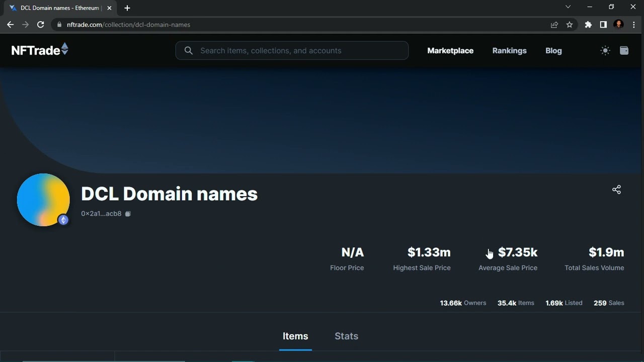Open browser extensions puzzle icon
This screenshot has height=362, width=644.
[x=588, y=25]
